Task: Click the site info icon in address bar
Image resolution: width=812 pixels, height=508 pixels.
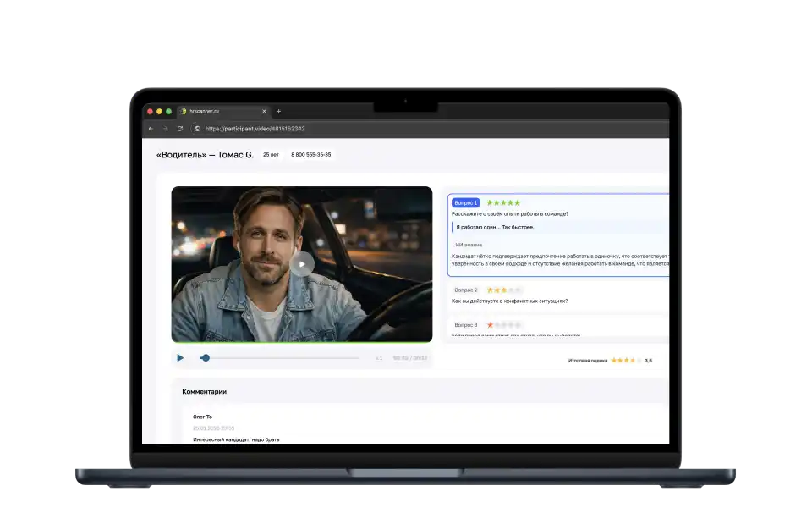Action: tap(197, 129)
